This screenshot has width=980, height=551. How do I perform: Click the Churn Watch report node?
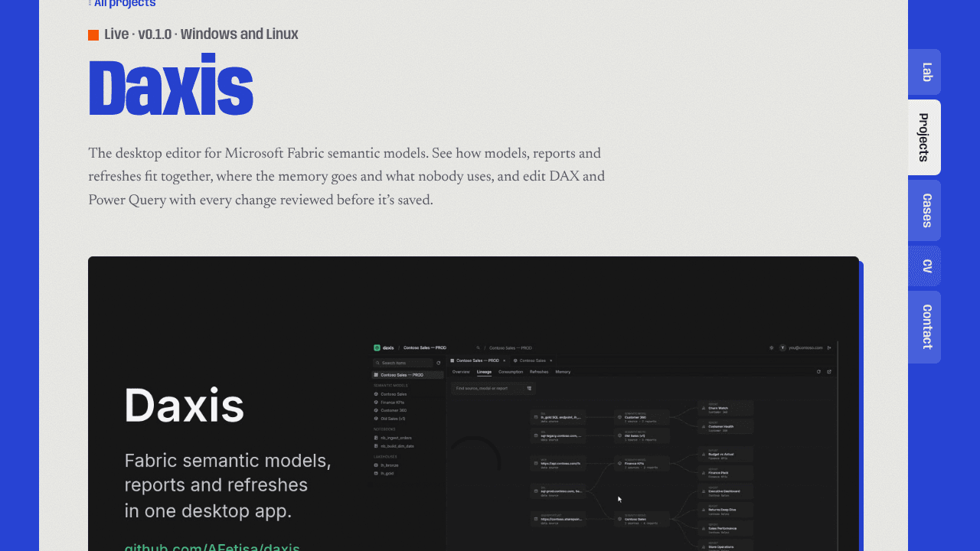click(x=725, y=408)
